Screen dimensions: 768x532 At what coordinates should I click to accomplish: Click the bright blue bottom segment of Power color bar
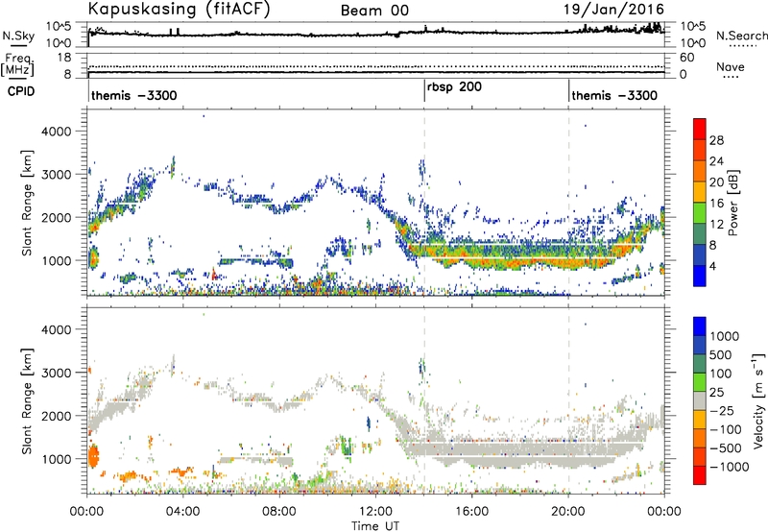click(700, 276)
